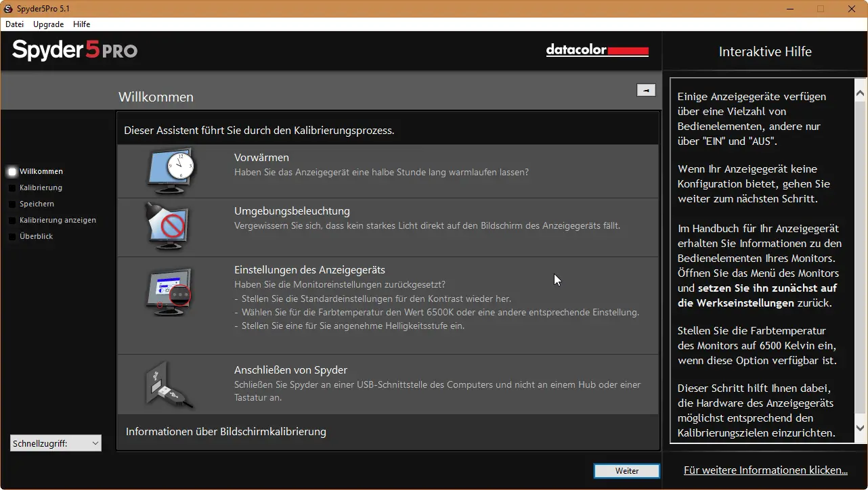Click the 6500K Farbtemperatur instruction line
Screen dimensions: 868x490
[x=437, y=313]
